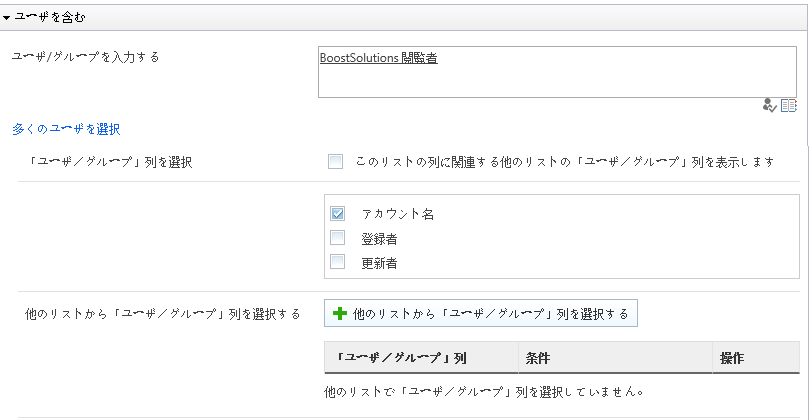Image resolution: width=809 pixels, height=420 pixels.
Task: Click empty area of user/group input box
Action: 557,80
